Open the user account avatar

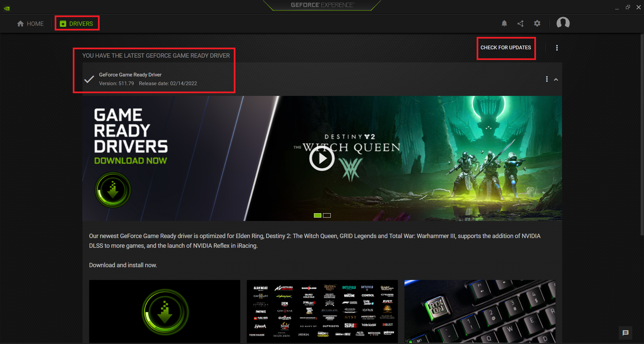(563, 23)
